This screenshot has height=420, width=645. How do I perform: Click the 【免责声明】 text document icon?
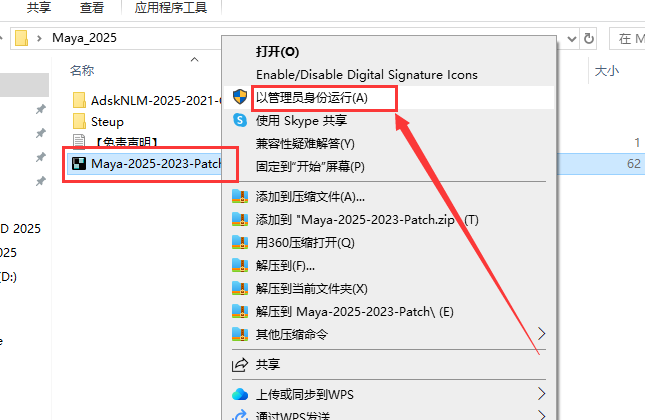[x=79, y=141]
